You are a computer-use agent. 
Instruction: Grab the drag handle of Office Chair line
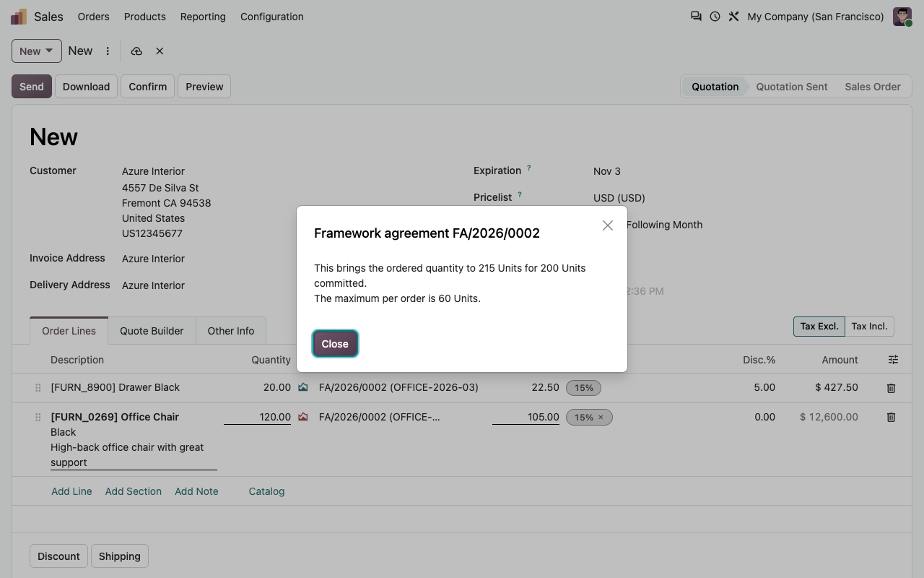click(38, 417)
